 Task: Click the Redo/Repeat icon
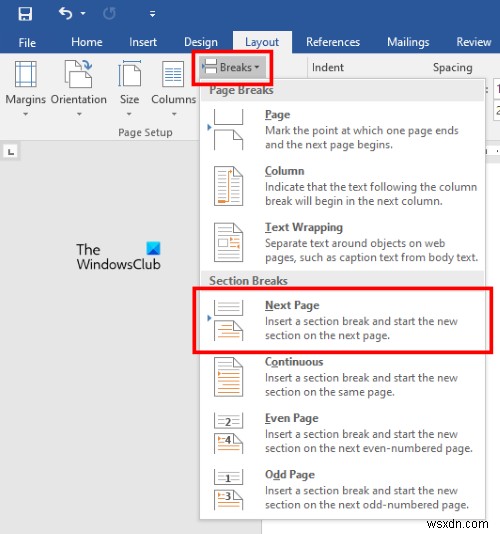point(109,14)
